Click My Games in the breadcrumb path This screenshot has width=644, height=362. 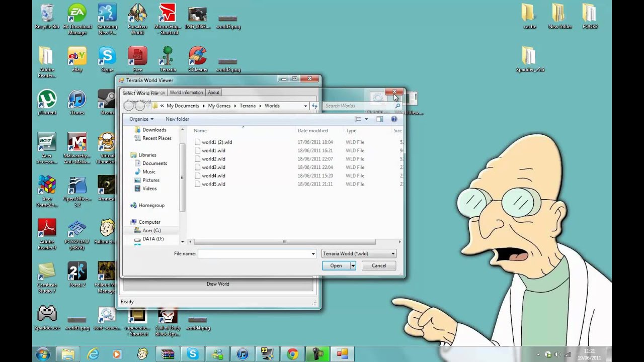tap(219, 106)
